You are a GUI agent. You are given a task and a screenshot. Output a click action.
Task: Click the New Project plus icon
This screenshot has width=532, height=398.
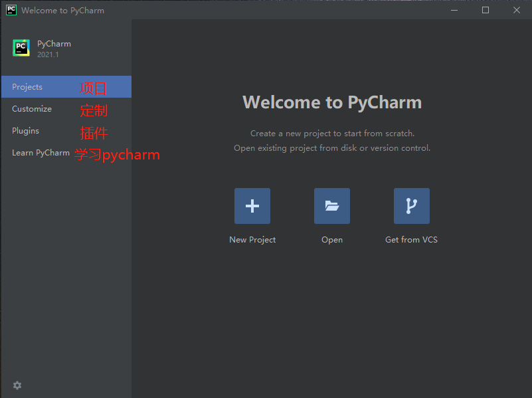[x=252, y=206]
